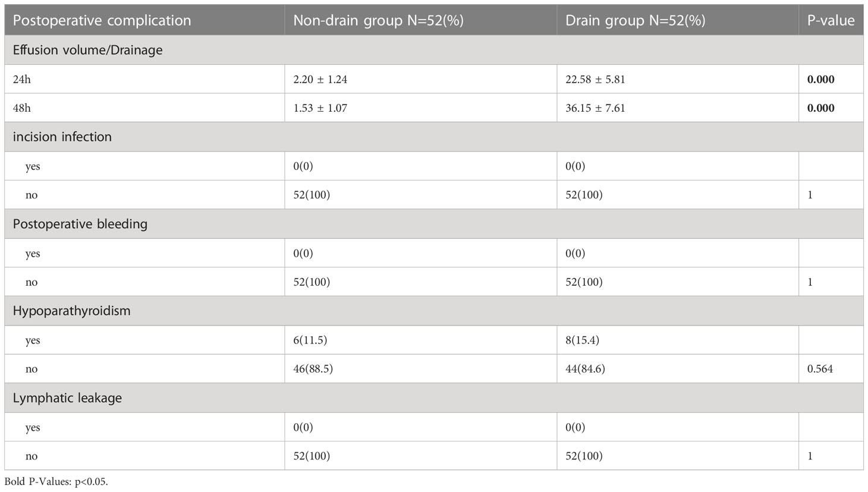
Task: Select the P-value column header
Action: click(x=831, y=20)
